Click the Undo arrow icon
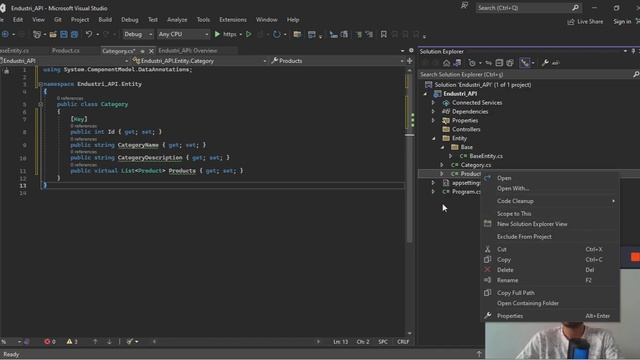Screen dimensions: 640x360 pos(88,34)
